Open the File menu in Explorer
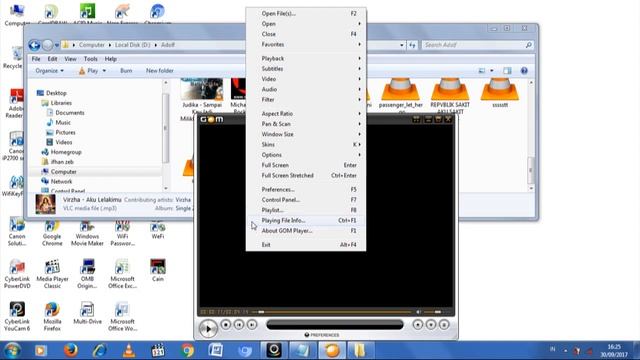640x360 pixels. pyautogui.click(x=36, y=59)
